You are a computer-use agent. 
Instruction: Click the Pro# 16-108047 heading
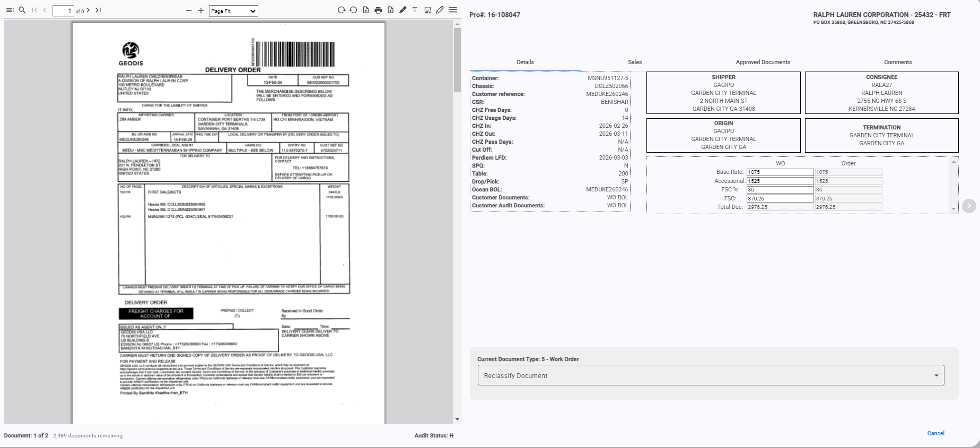[495, 15]
